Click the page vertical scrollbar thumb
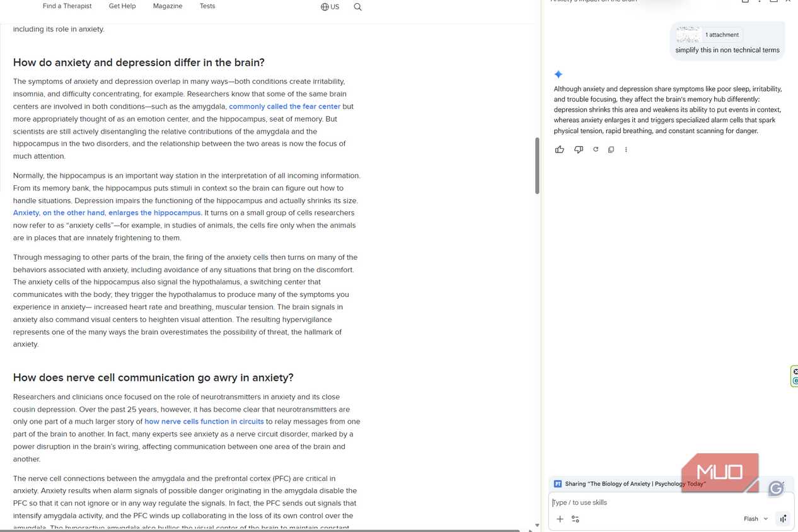798x532 pixels. coord(537,165)
